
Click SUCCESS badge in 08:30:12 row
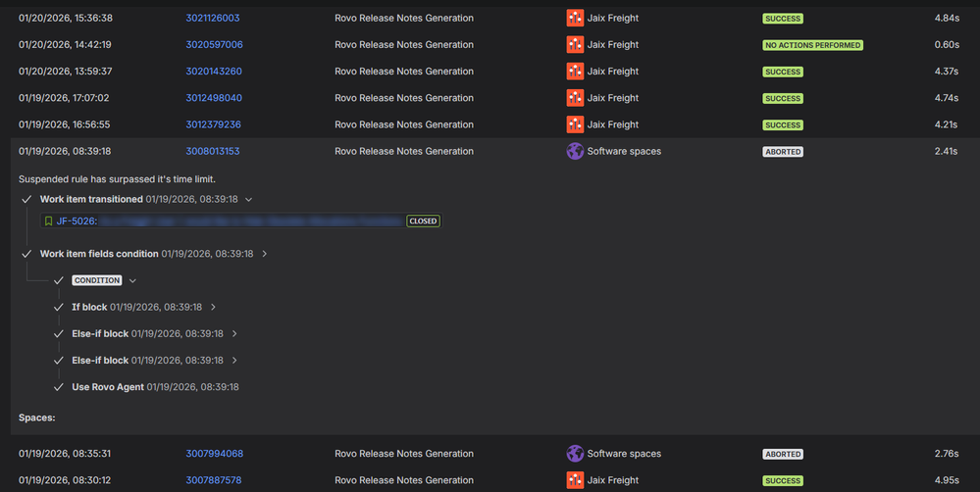pos(783,481)
